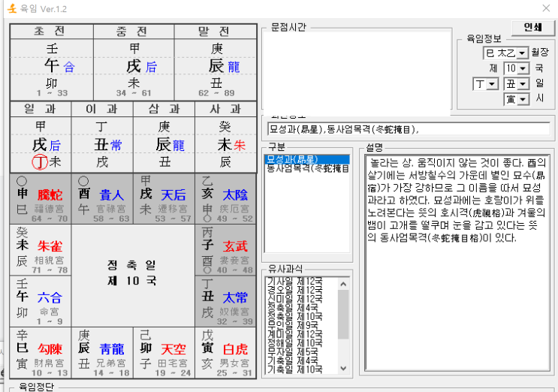Select 기축일 제10국 in 유사과식 list
The height and width of the screenshot is (392, 558).
(x=294, y=369)
